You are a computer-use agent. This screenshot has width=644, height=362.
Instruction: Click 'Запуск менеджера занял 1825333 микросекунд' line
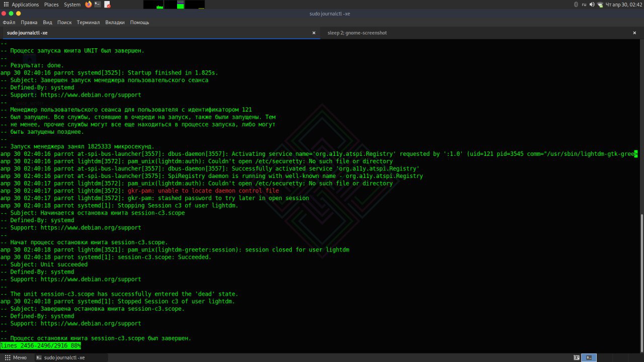pos(77,147)
